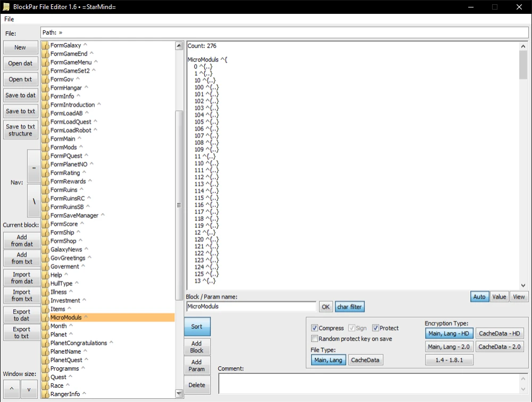Viewport: 532px width, 402px height.
Task: Decrease window size with the v button
Action: (x=29, y=389)
